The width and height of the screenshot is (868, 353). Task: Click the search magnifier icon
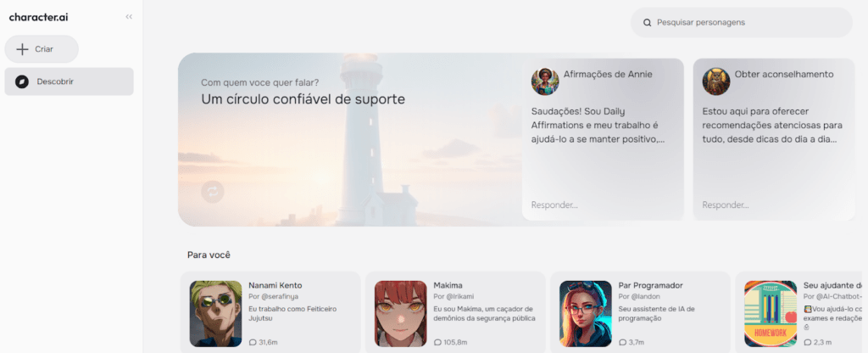(x=647, y=23)
